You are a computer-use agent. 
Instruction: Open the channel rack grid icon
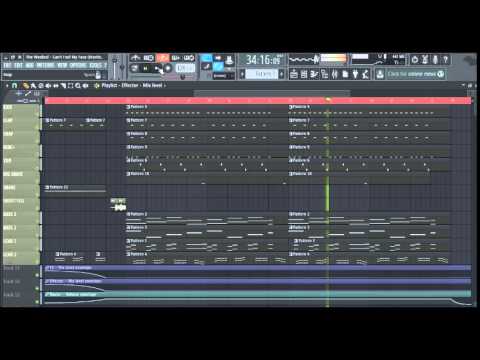[304, 74]
